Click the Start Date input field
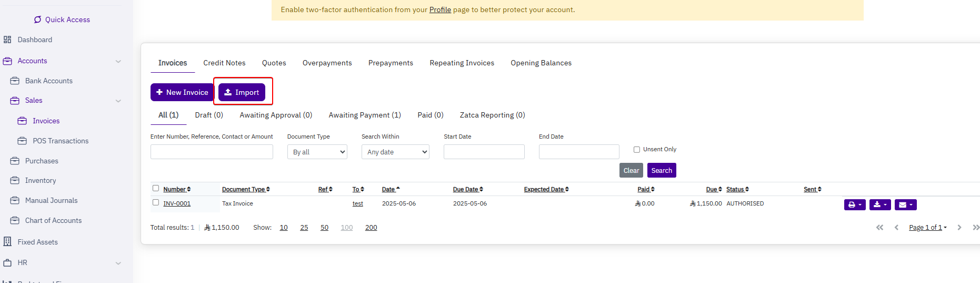Screen dimensions: 980x283 click(x=484, y=152)
